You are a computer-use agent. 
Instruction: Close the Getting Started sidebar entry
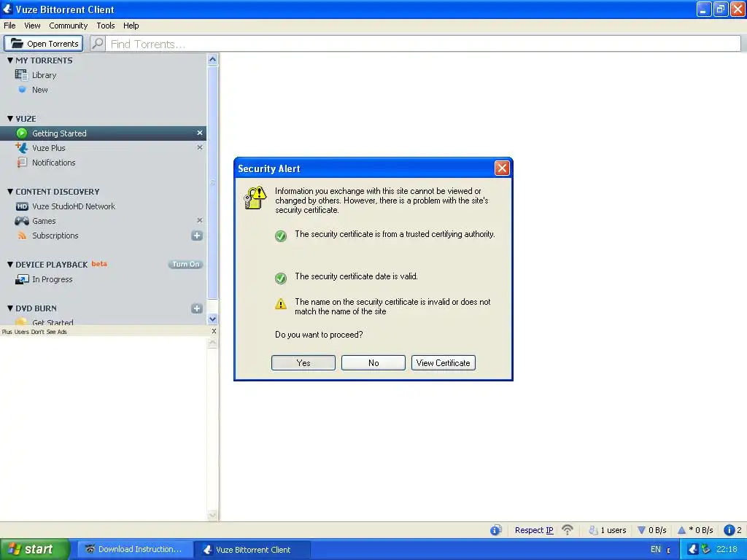click(200, 133)
